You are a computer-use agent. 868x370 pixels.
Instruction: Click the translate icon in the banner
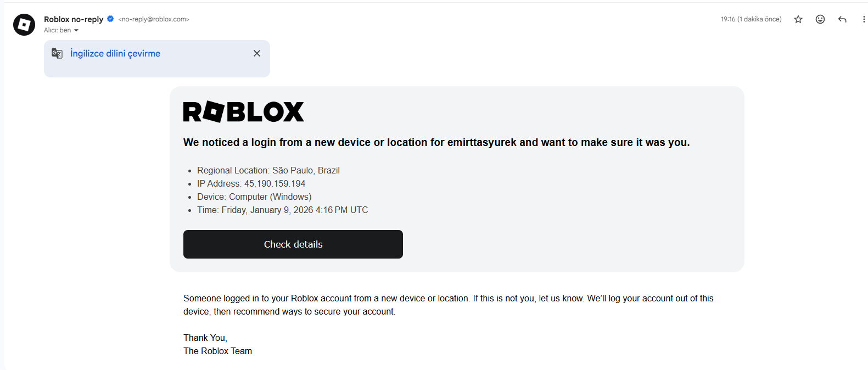(57, 53)
